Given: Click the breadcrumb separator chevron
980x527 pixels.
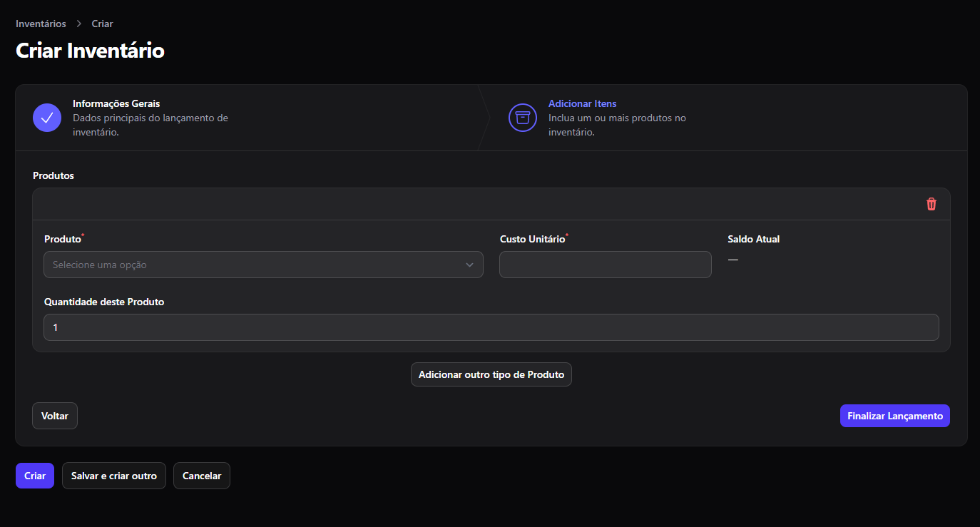Looking at the screenshot, I should [79, 24].
